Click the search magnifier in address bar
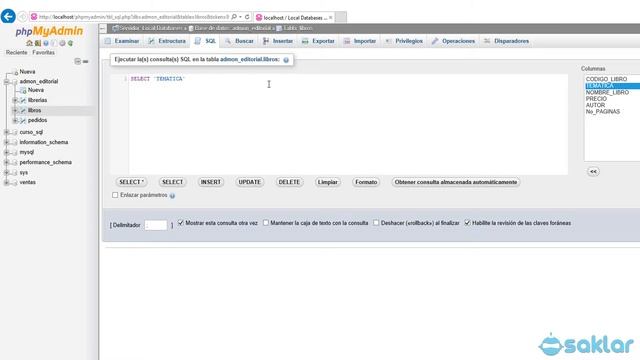 pyautogui.click(x=234, y=17)
